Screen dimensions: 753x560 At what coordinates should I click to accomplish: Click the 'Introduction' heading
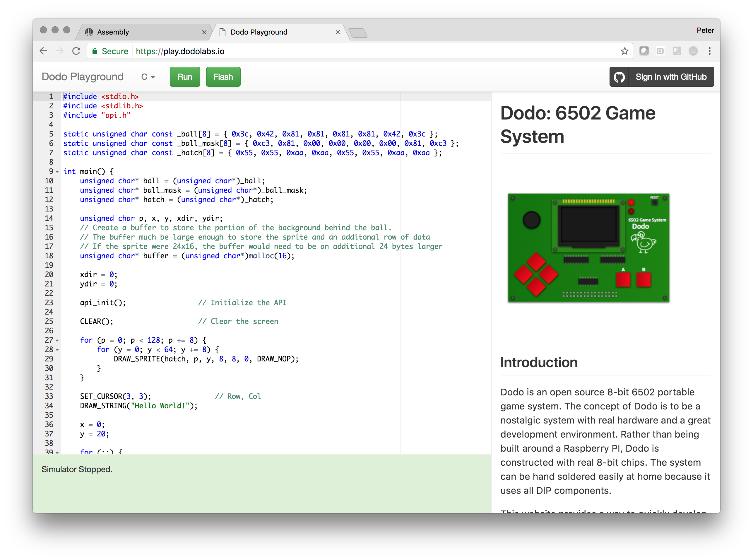click(538, 362)
